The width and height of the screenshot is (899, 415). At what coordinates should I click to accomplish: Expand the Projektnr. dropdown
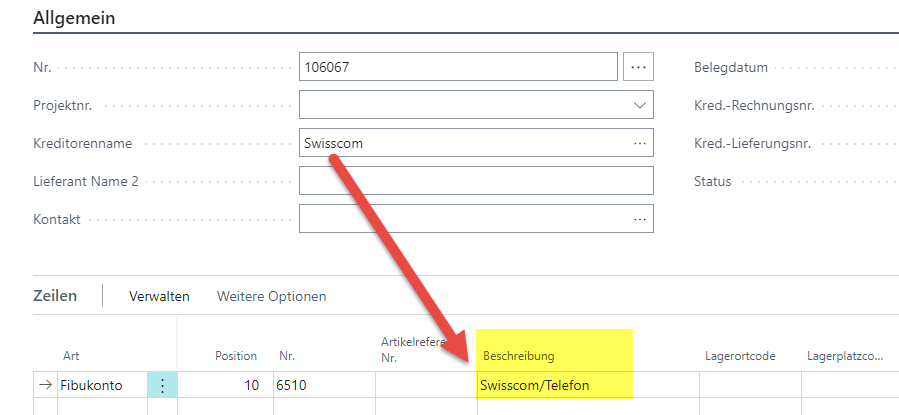coord(639,105)
